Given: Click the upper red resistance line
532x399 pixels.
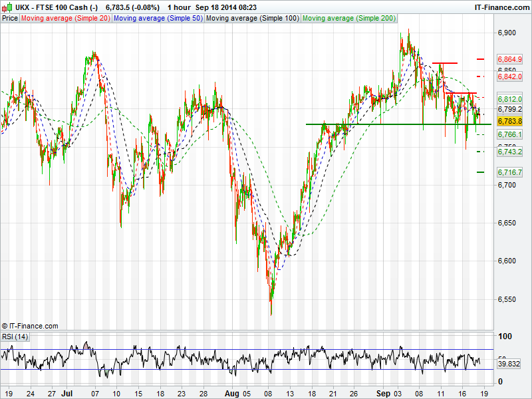Looking at the screenshot, I should pyautogui.click(x=444, y=63).
